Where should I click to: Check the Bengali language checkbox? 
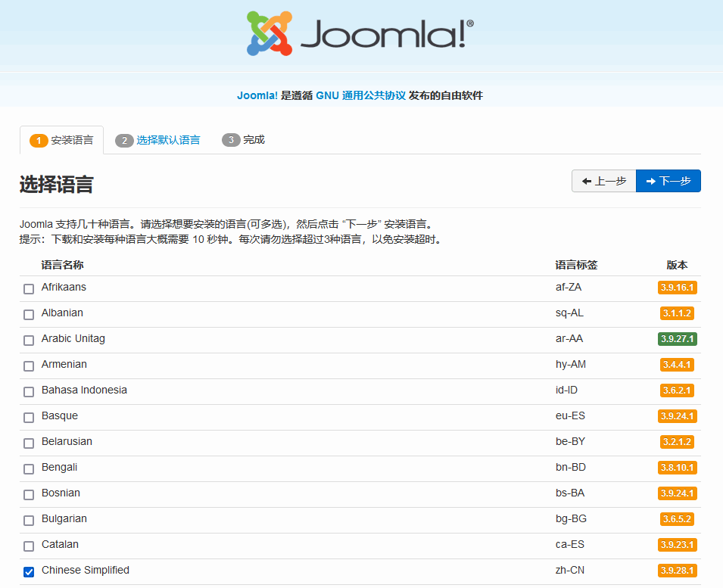(29, 470)
